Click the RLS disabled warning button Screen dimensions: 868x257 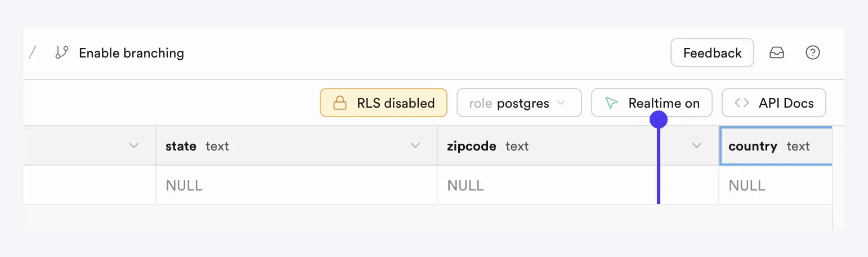click(x=383, y=103)
